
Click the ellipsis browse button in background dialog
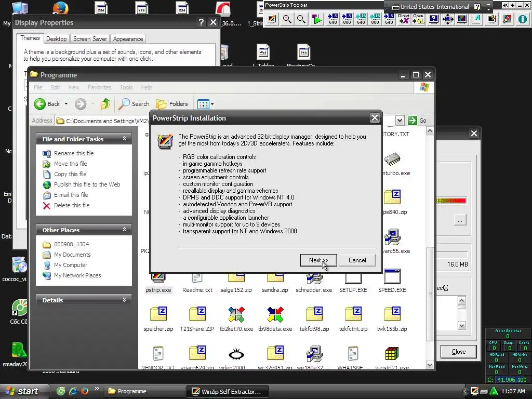point(460,220)
